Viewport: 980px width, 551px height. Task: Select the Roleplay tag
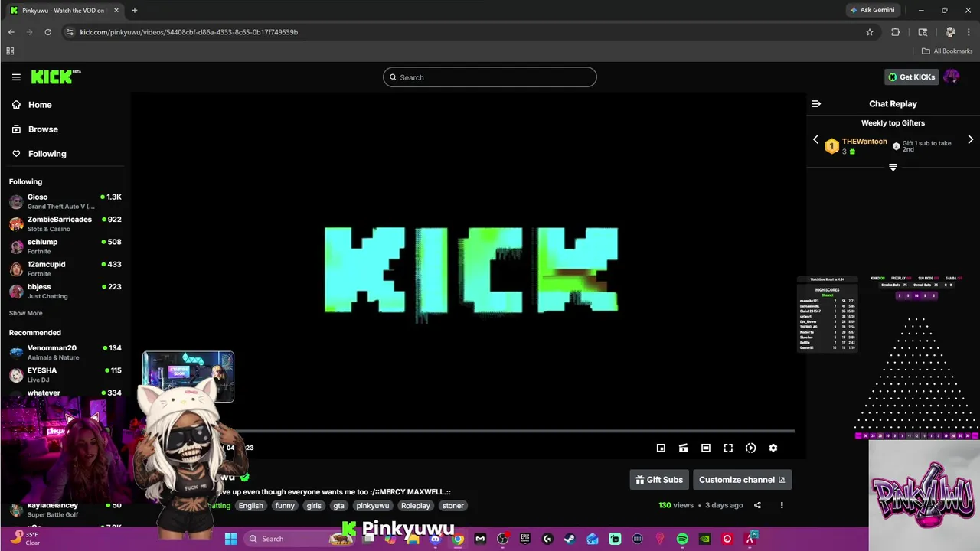pos(416,506)
